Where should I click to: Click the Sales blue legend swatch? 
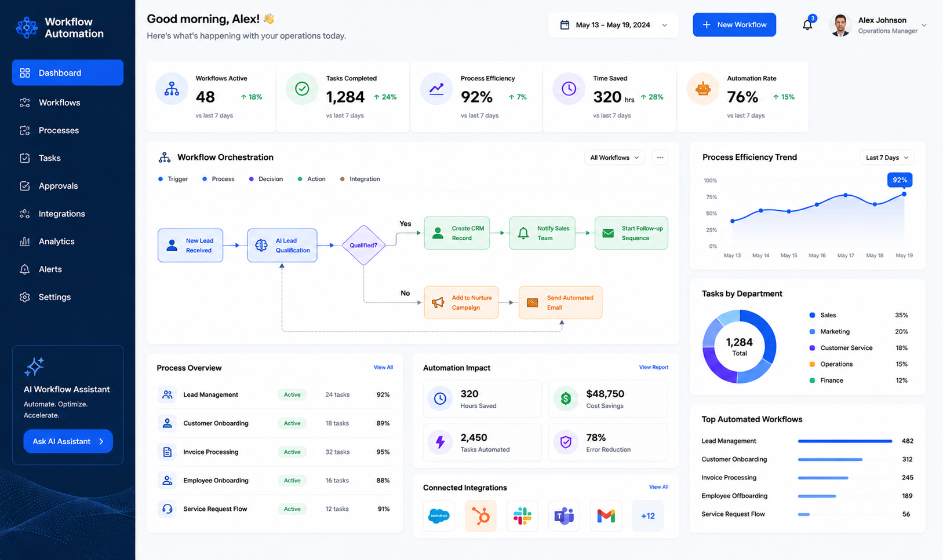(812, 315)
